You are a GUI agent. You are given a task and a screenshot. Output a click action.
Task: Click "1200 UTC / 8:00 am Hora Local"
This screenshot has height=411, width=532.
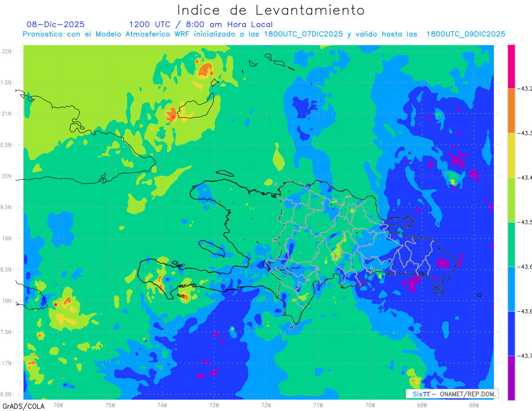(201, 24)
